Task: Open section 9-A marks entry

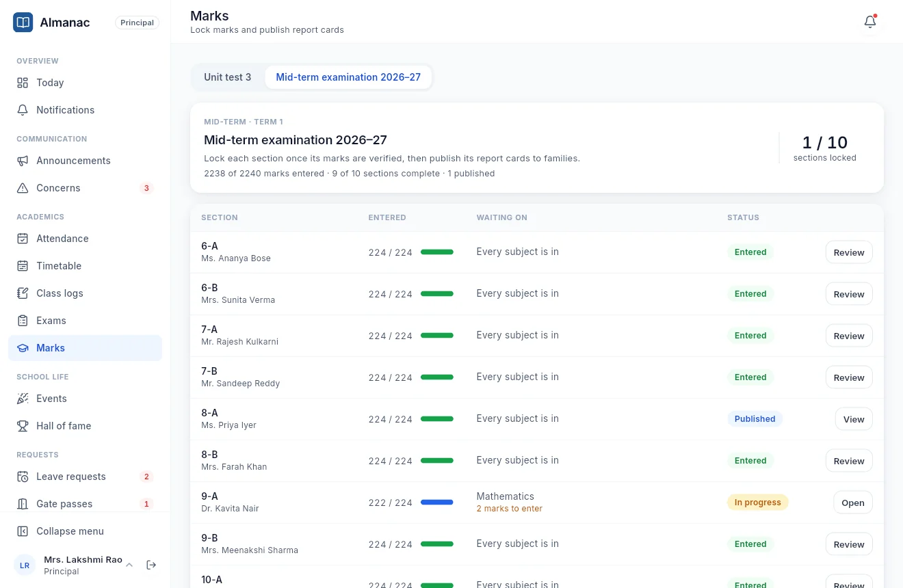Action: click(x=853, y=503)
